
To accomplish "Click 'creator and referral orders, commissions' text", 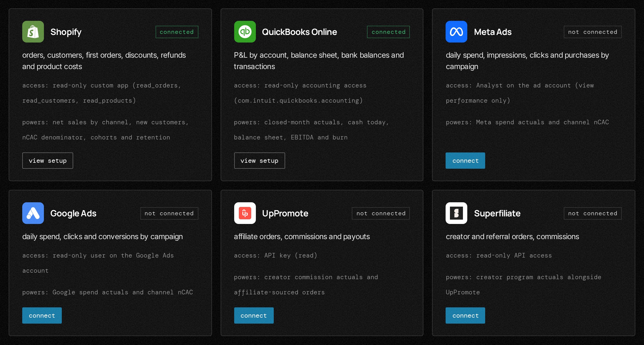I will pos(512,236).
